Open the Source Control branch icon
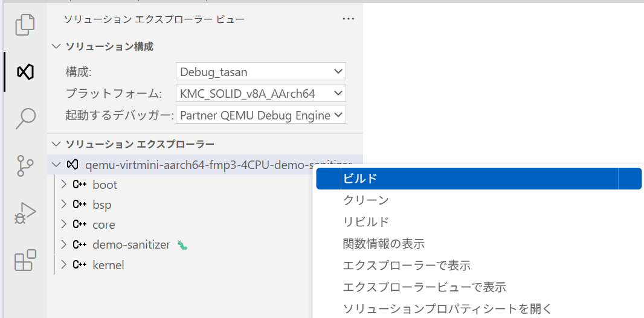Image resolution: width=644 pixels, height=318 pixels. pyautogui.click(x=25, y=165)
